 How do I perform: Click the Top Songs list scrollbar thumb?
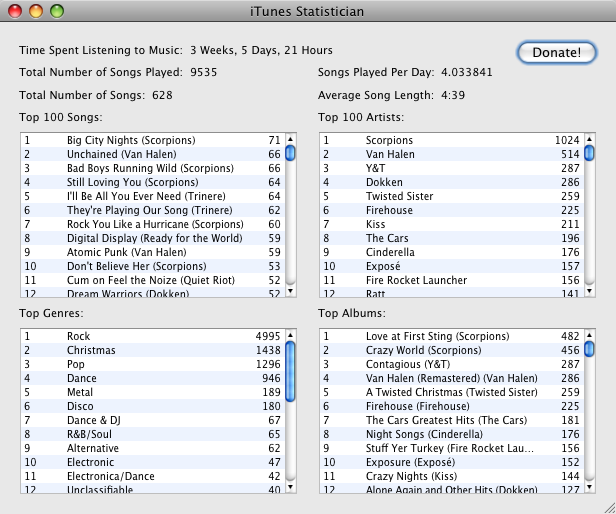[290, 153]
